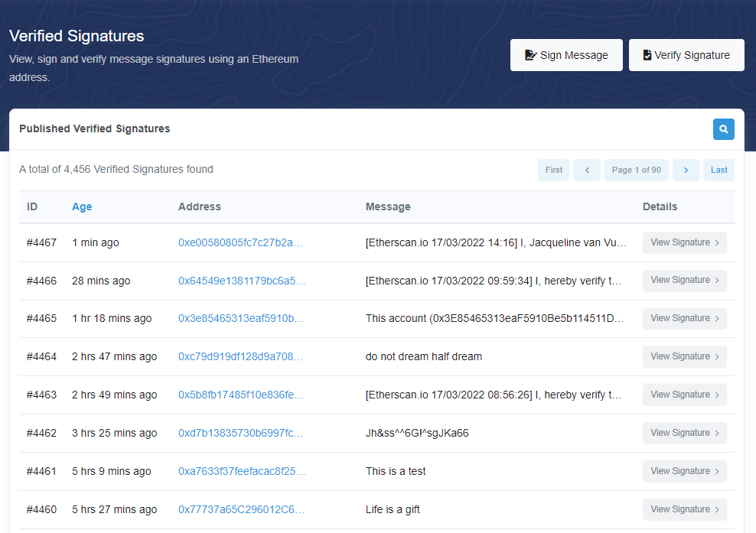View Signature for 'do not dream half dream'
The width and height of the screenshot is (756, 533).
click(x=684, y=356)
